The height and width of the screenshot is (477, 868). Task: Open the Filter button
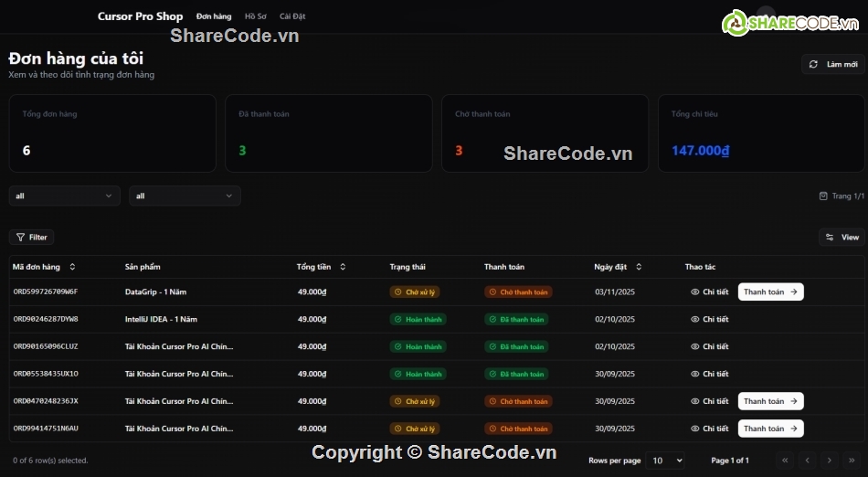32,237
